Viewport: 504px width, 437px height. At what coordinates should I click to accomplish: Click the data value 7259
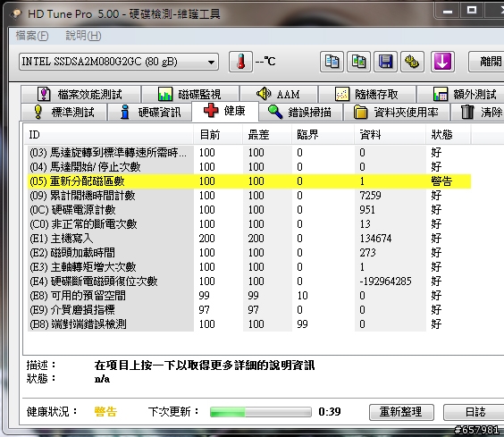[x=370, y=195]
